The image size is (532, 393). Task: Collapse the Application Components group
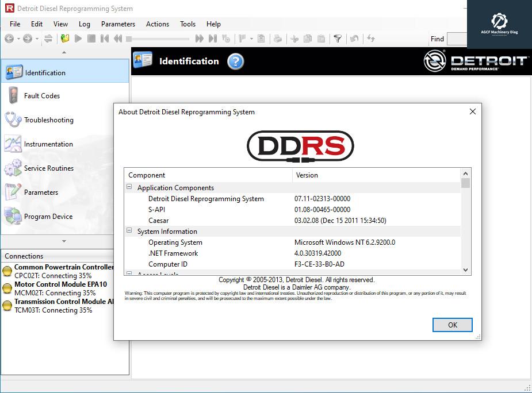click(x=129, y=187)
